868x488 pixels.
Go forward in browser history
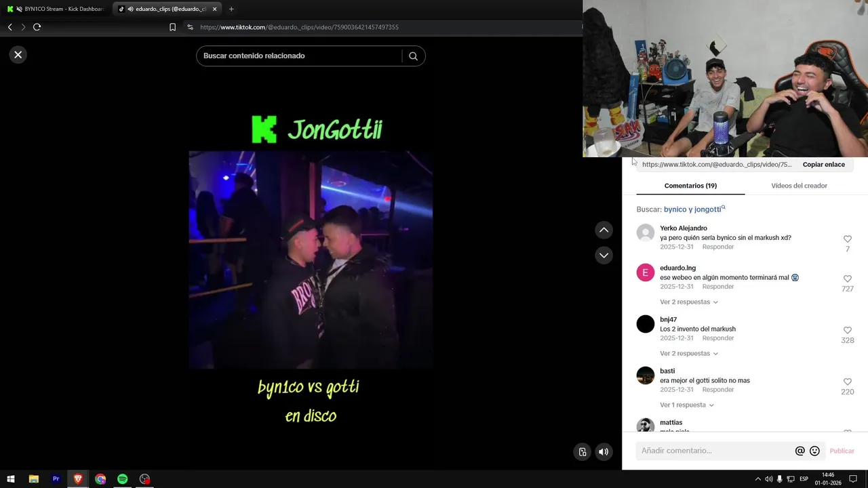click(x=23, y=27)
